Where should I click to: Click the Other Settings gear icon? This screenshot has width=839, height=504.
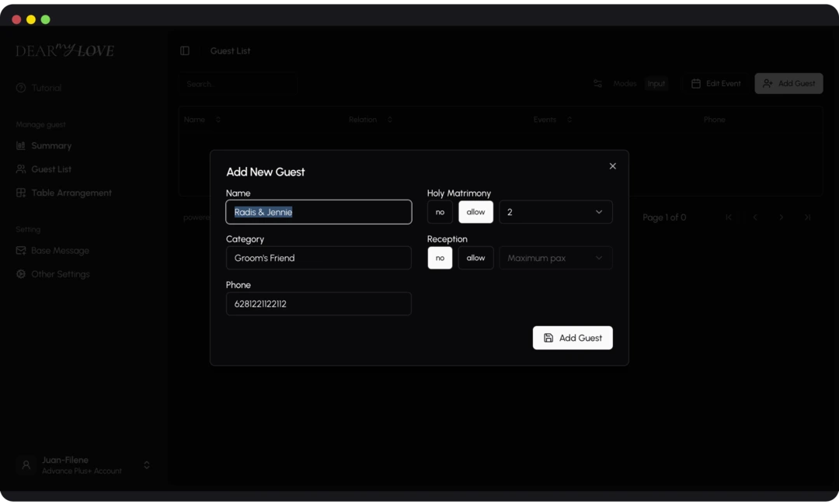point(21,273)
